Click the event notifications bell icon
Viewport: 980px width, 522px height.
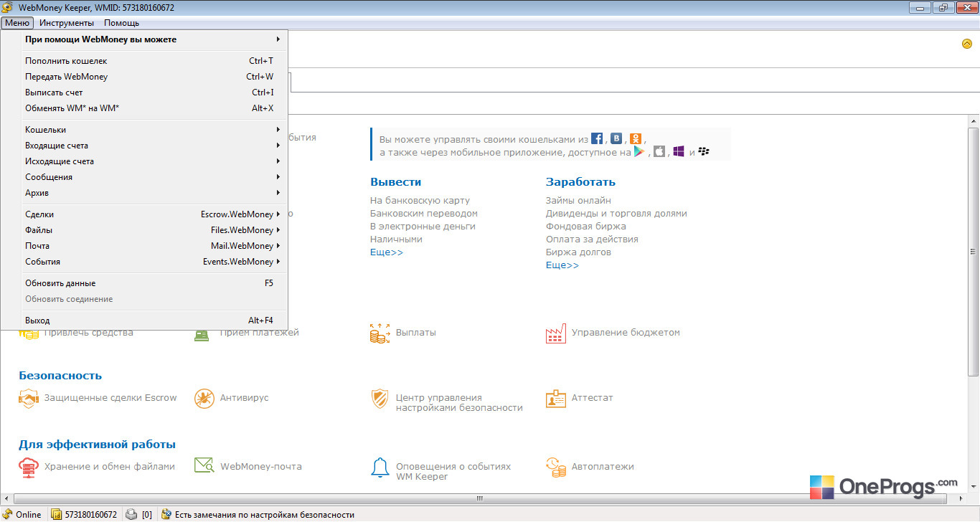point(380,468)
